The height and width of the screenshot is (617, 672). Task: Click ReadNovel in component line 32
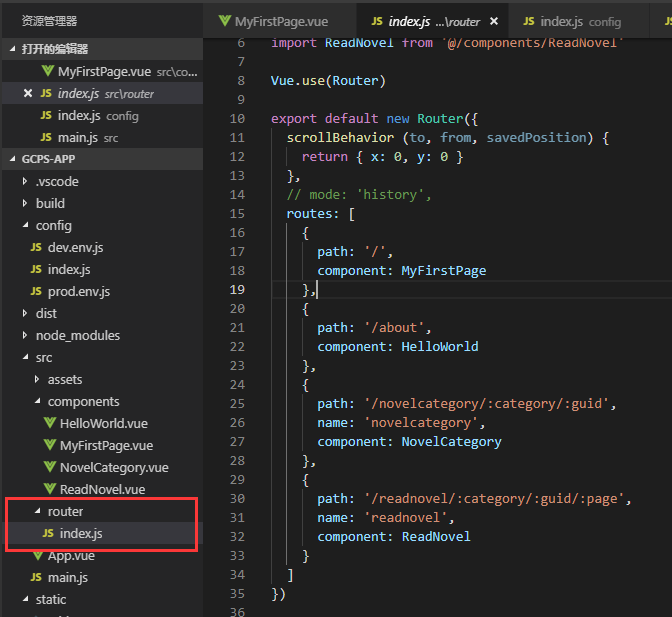(436, 537)
